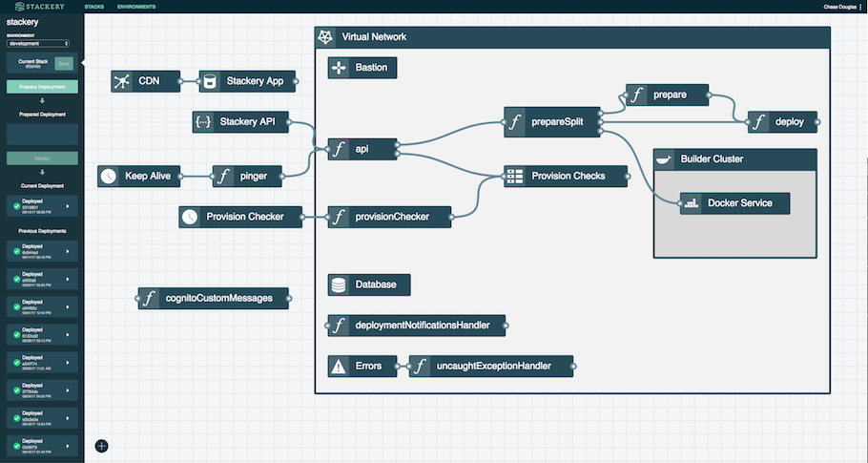Viewport: 868px width, 463px height.
Task: Select the prepareSplit function icon
Action: pyautogui.click(x=515, y=122)
